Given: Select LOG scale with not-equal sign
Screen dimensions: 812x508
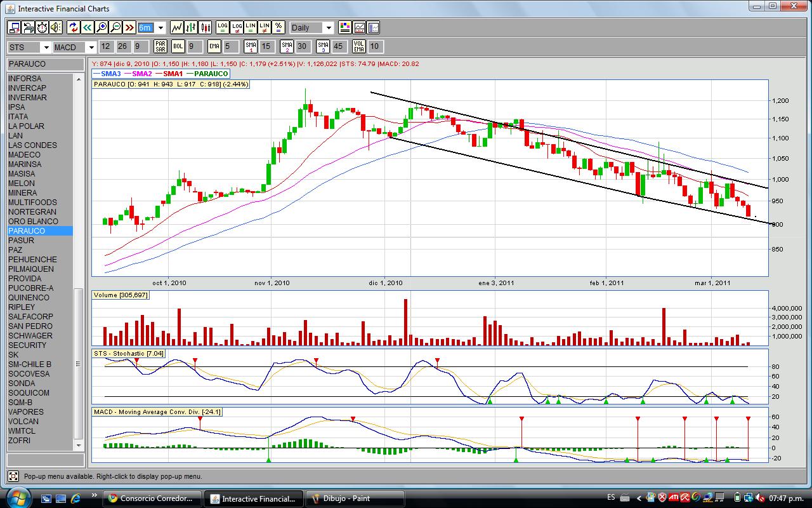Looking at the screenshot, I should coord(237,27).
